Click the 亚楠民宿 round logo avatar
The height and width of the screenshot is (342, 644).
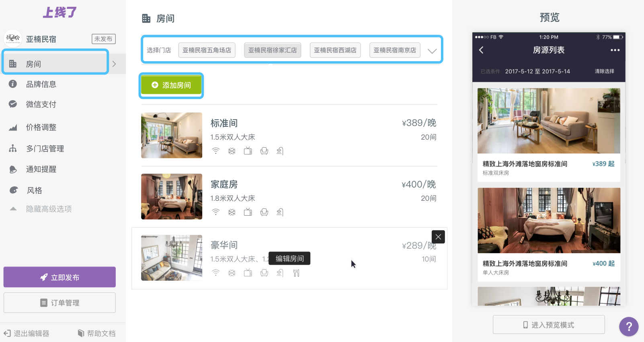click(x=13, y=39)
